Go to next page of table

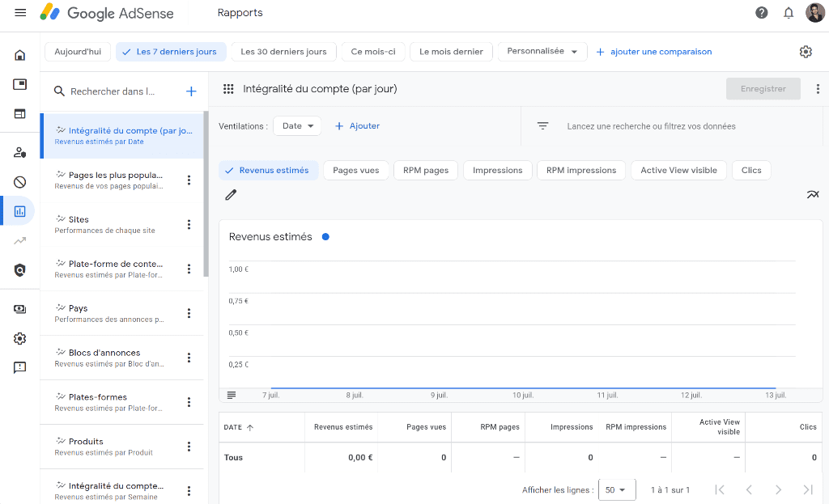tap(778, 489)
